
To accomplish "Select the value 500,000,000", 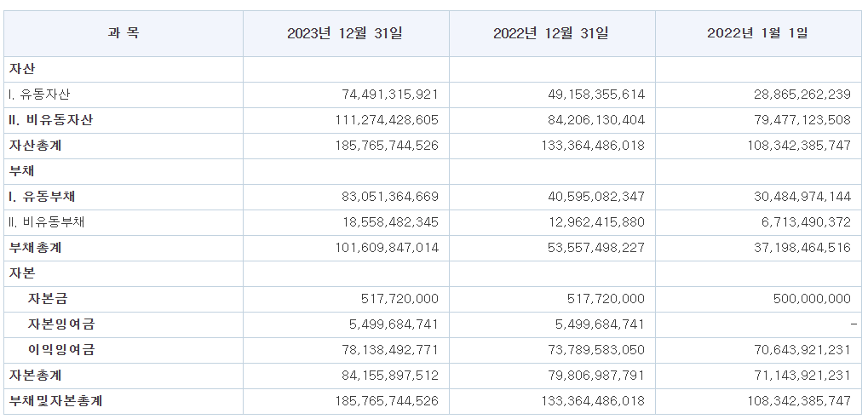I will (x=812, y=299).
